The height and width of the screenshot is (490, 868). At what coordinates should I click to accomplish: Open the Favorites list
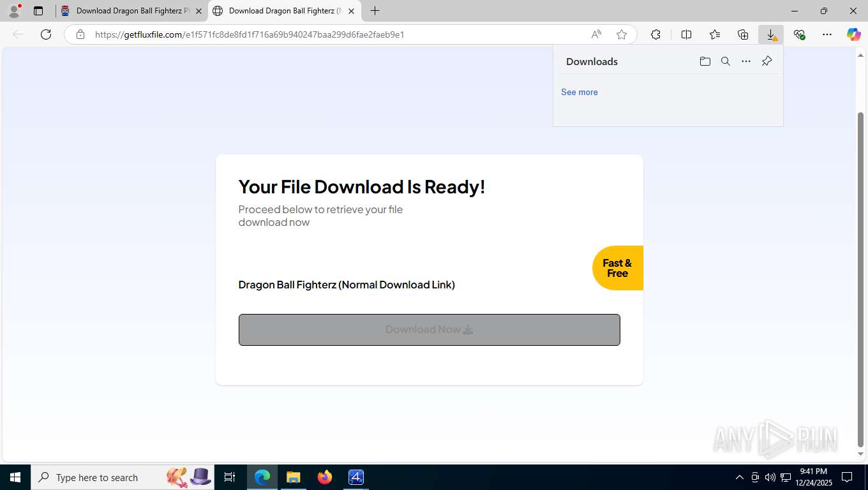tap(715, 34)
